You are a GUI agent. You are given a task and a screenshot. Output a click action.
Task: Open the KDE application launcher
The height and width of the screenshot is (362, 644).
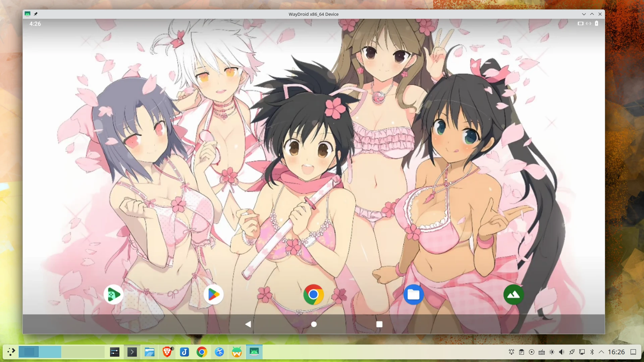(11, 352)
